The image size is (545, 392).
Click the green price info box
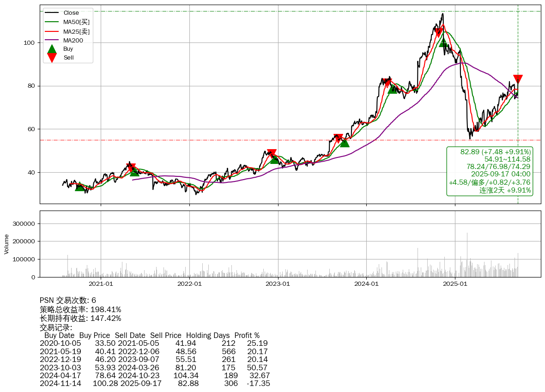(x=490, y=171)
